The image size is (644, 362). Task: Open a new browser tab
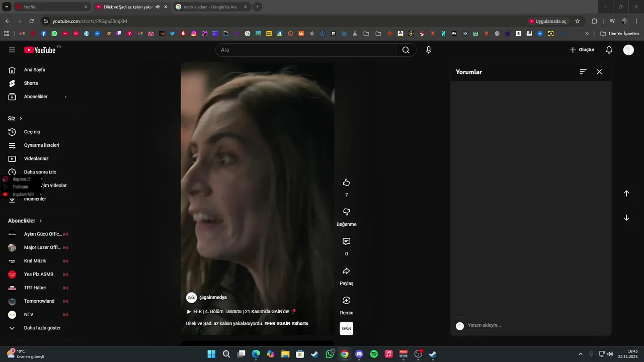tap(258, 7)
